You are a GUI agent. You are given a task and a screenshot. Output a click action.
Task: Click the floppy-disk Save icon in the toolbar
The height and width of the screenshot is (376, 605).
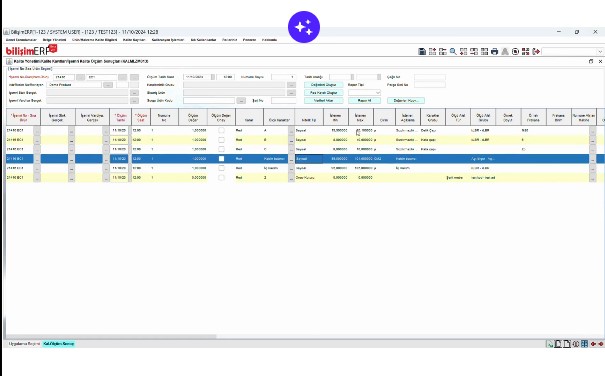(422, 51)
